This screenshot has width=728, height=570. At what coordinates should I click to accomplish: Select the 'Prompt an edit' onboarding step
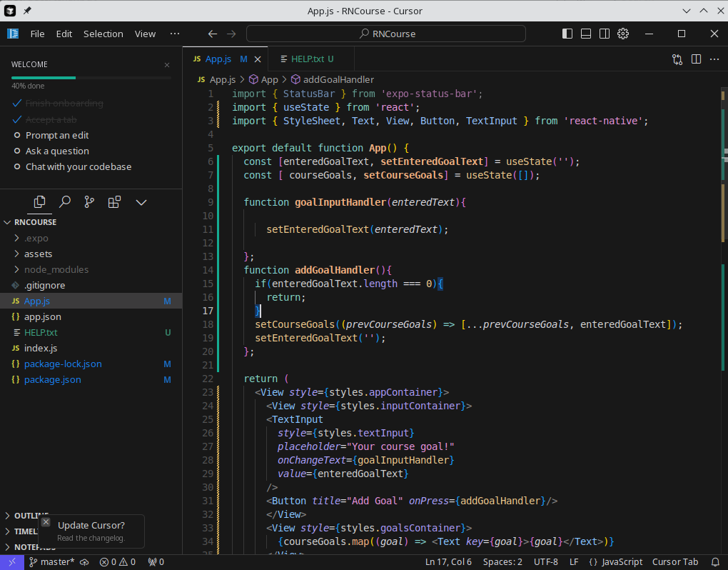pos(57,135)
